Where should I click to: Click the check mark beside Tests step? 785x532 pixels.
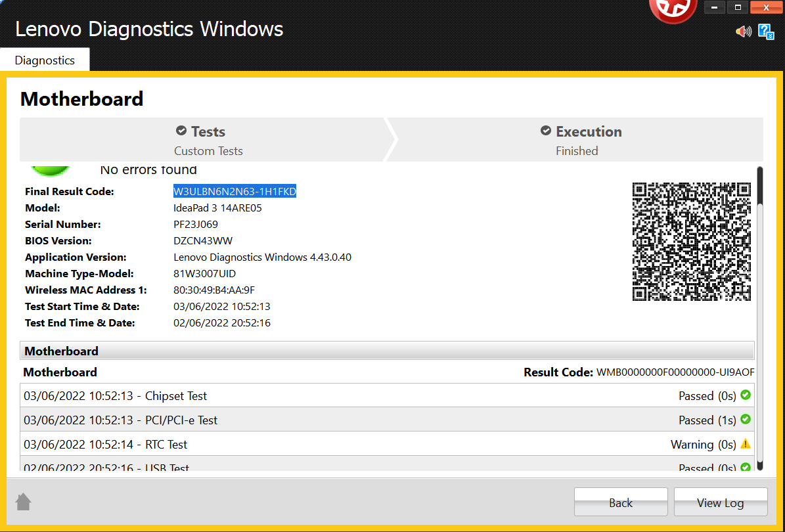(x=181, y=131)
